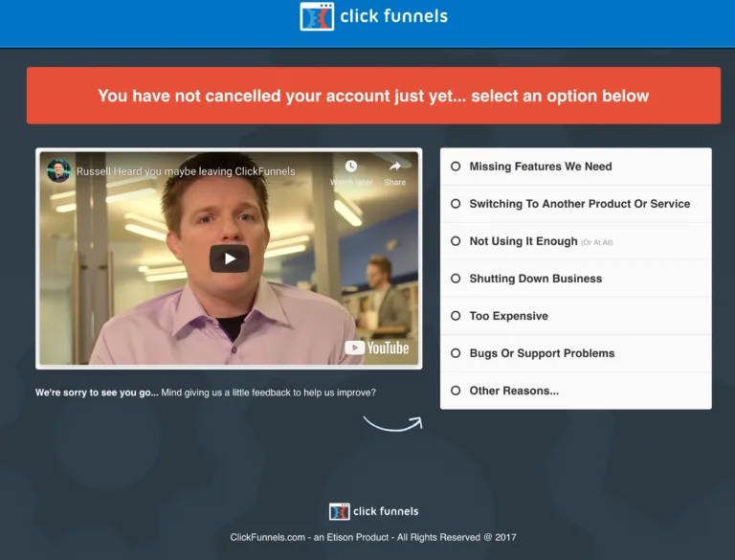
Task: Click the Share arrow icon on video
Action: click(394, 166)
